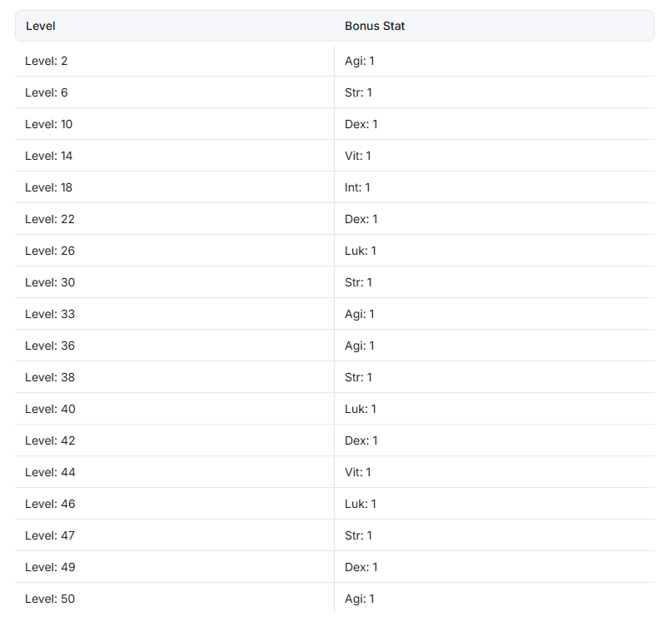Select Agi: 1 in the Level 50 row
The width and height of the screenshot is (672, 627).
(x=360, y=600)
